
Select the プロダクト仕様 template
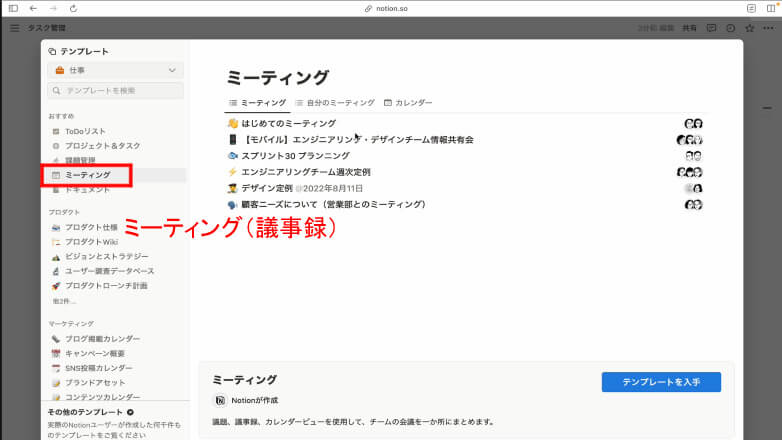pos(91,227)
